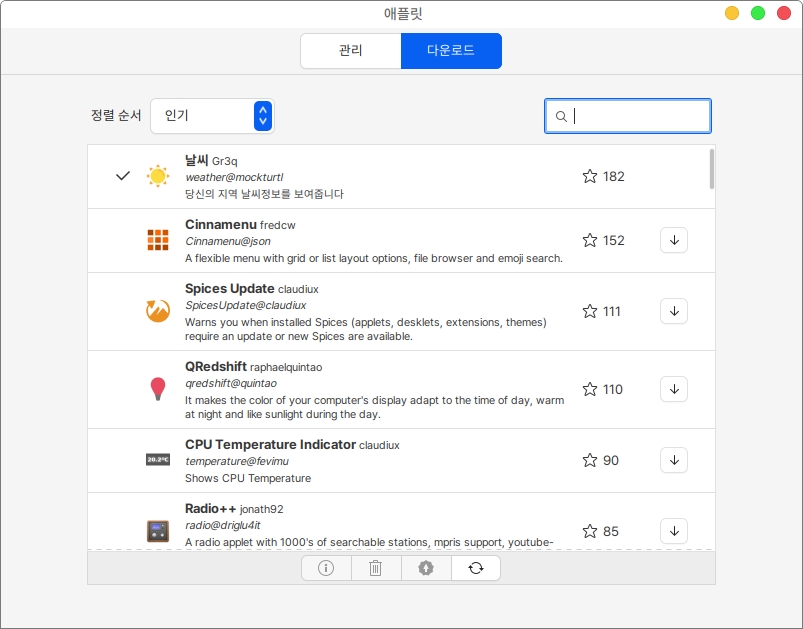Click the star rating of Cinnamenu
803x629 pixels.
pyautogui.click(x=590, y=240)
